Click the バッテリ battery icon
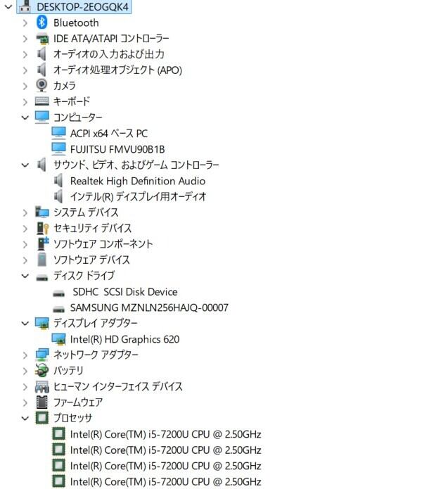The height and width of the screenshot is (489, 448). (41, 371)
